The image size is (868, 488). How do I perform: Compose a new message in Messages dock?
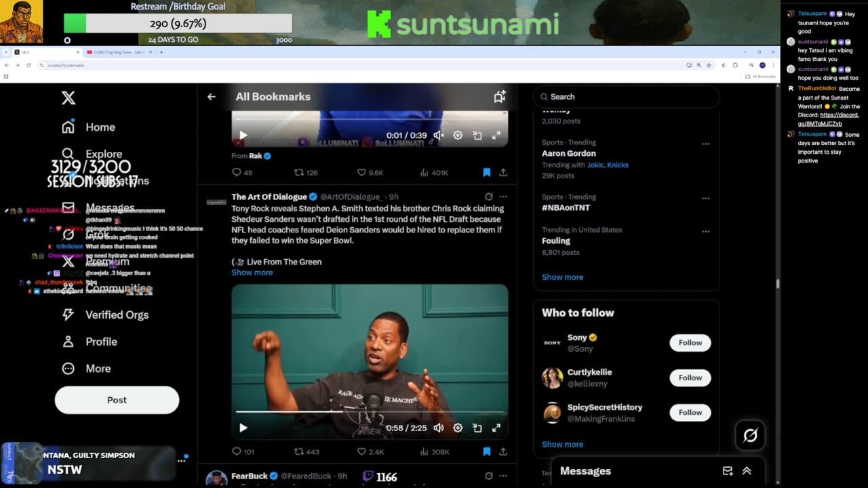point(728,471)
